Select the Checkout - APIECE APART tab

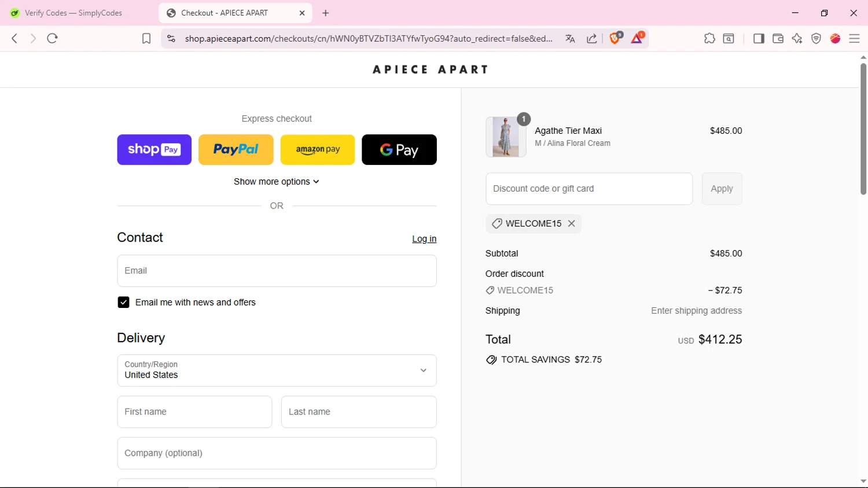tap(235, 13)
